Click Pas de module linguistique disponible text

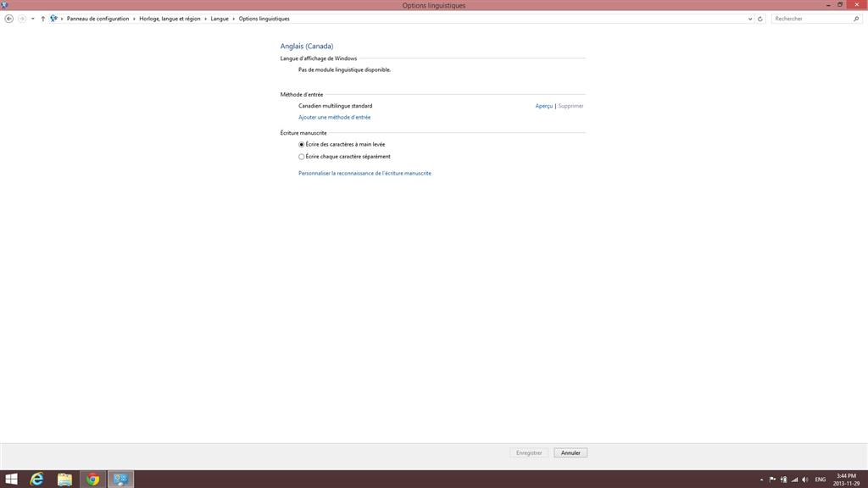click(x=344, y=69)
